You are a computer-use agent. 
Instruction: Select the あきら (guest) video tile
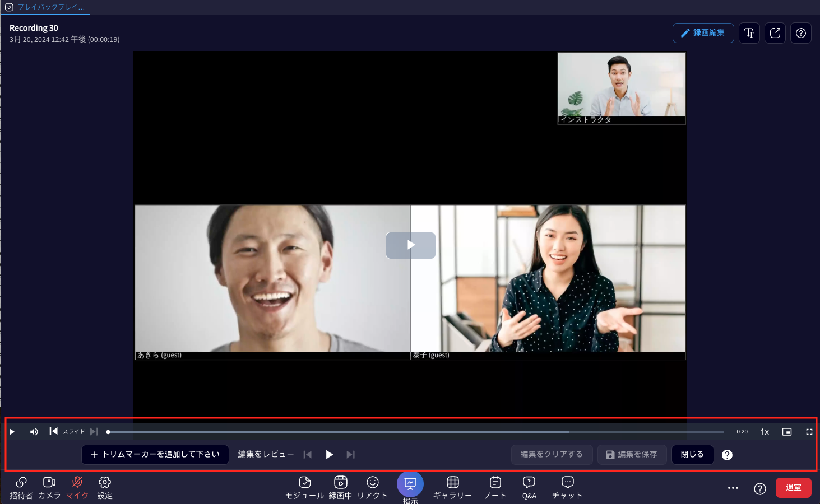click(272, 282)
